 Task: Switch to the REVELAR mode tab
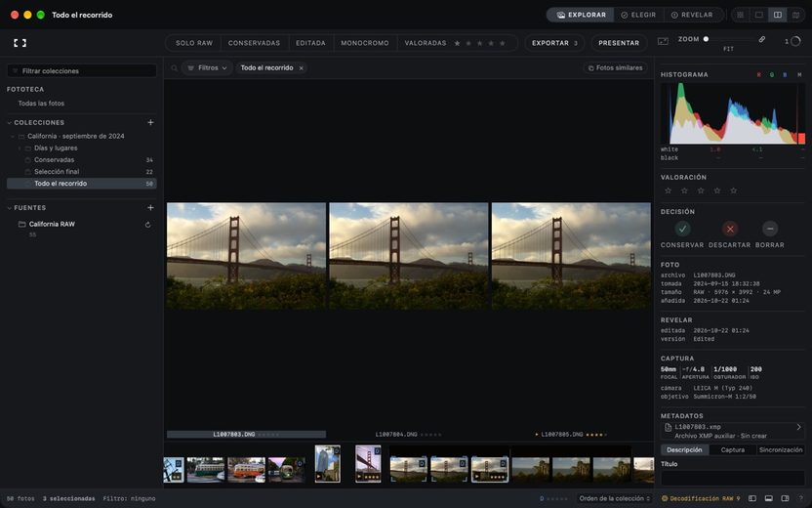click(x=692, y=15)
